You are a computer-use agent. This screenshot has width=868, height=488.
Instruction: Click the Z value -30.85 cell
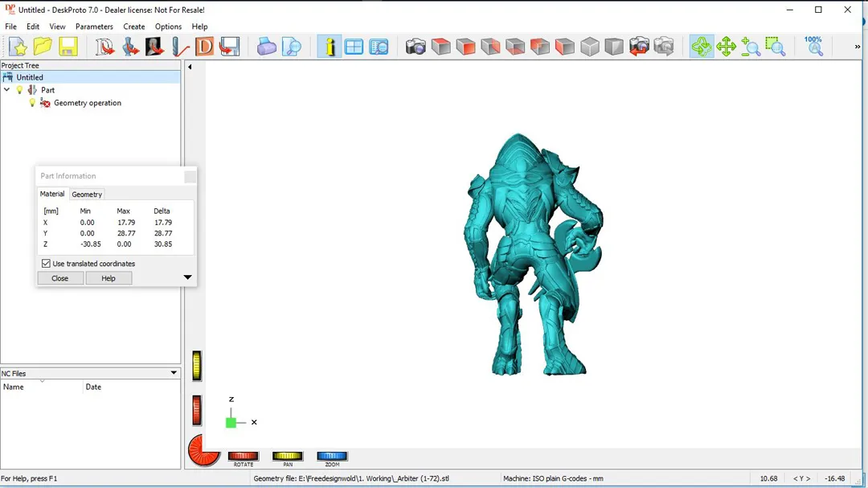click(91, 244)
